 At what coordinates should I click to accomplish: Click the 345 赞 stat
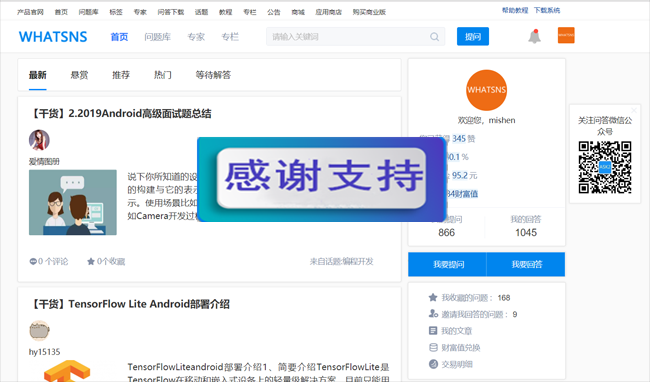463,138
